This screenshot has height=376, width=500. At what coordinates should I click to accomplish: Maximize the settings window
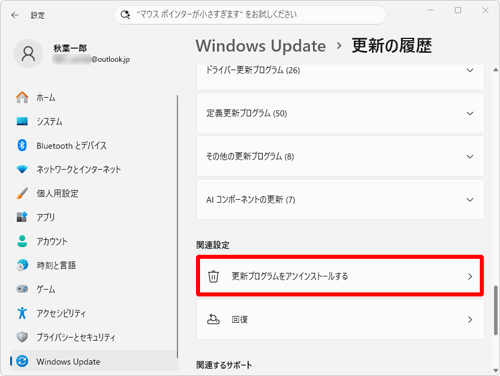click(x=458, y=10)
